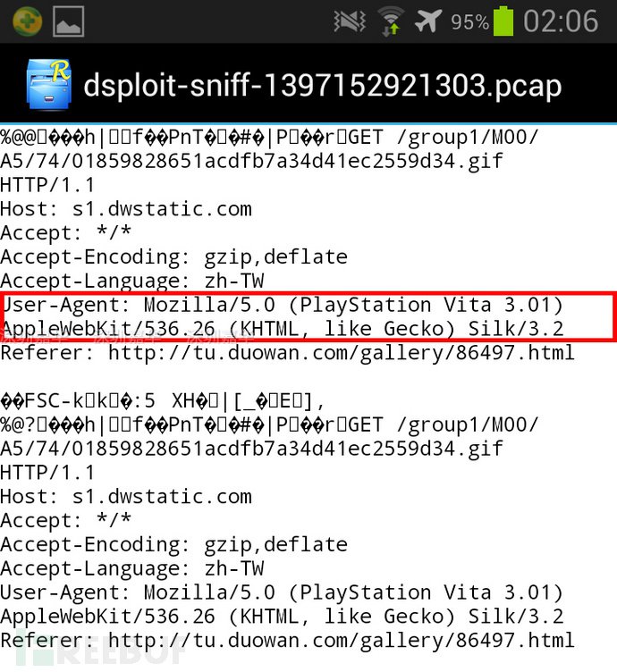The height and width of the screenshot is (672, 617).
Task: Tap the Root Explorer file cabinet icon
Action: click(48, 84)
